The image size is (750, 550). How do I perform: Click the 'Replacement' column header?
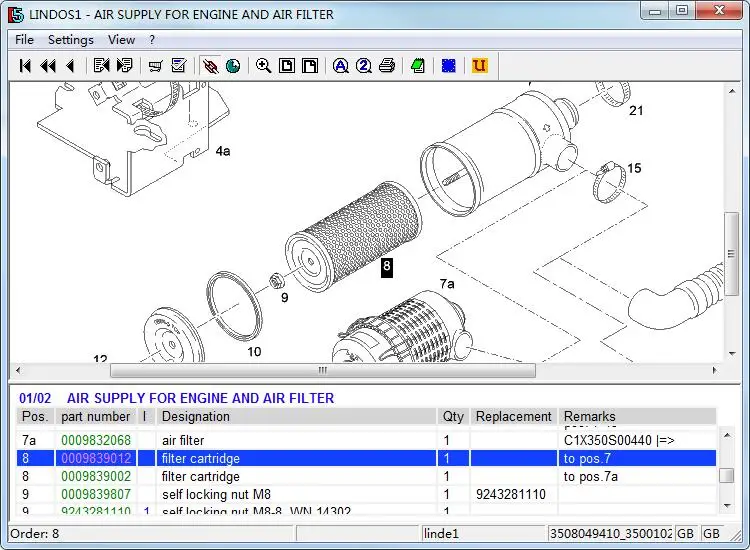point(514,417)
